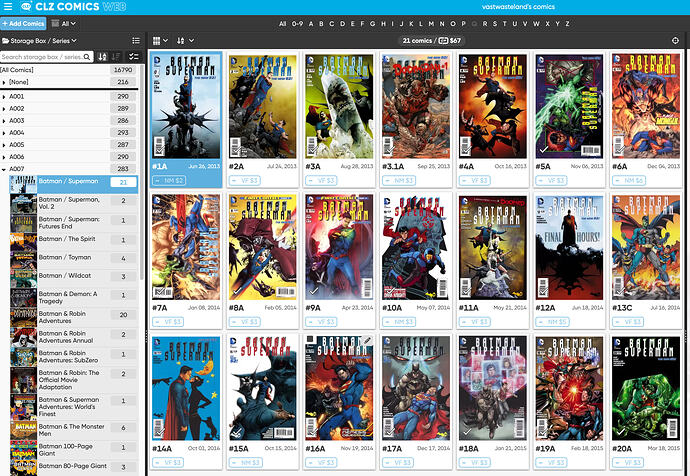The image size is (690, 476).
Task: Click the #7A issue label
Action: [x=159, y=308]
